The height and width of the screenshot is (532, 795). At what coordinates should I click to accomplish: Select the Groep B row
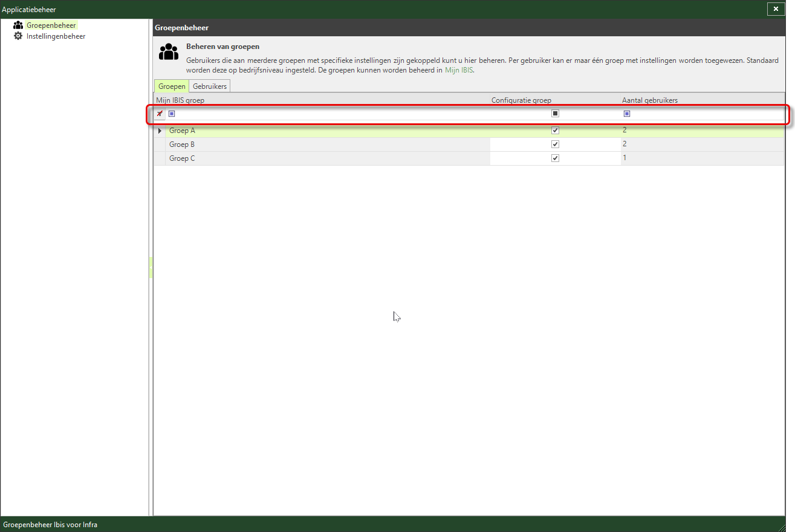click(x=469, y=144)
